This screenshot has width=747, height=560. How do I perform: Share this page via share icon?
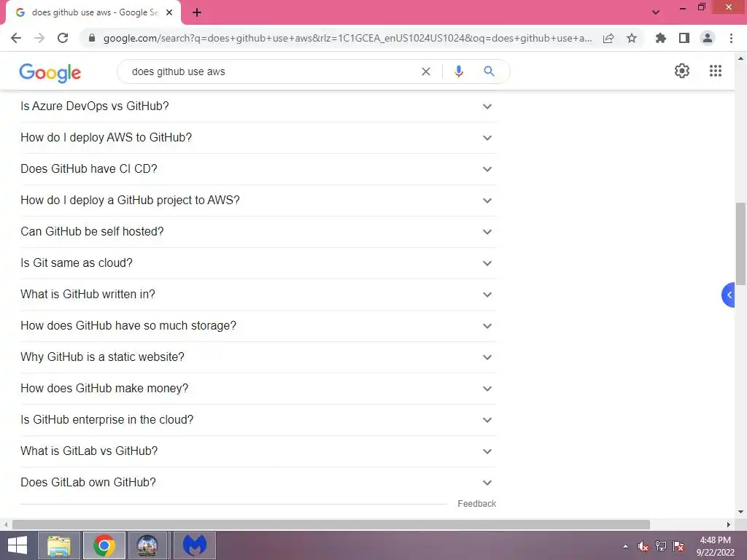[608, 38]
